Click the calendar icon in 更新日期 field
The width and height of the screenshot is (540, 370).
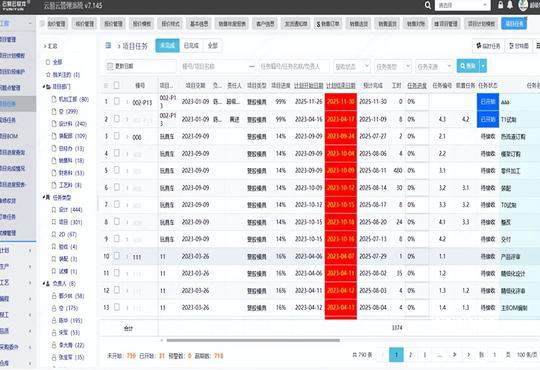click(x=110, y=66)
